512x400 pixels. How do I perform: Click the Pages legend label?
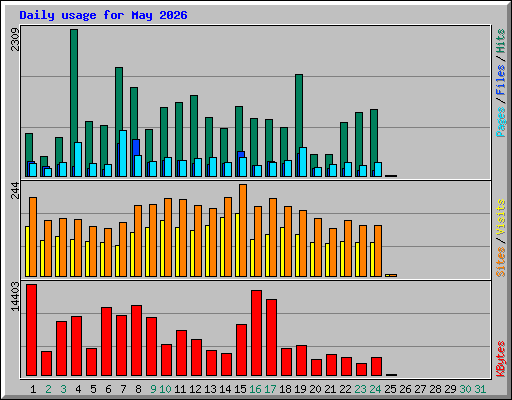tap(501, 122)
